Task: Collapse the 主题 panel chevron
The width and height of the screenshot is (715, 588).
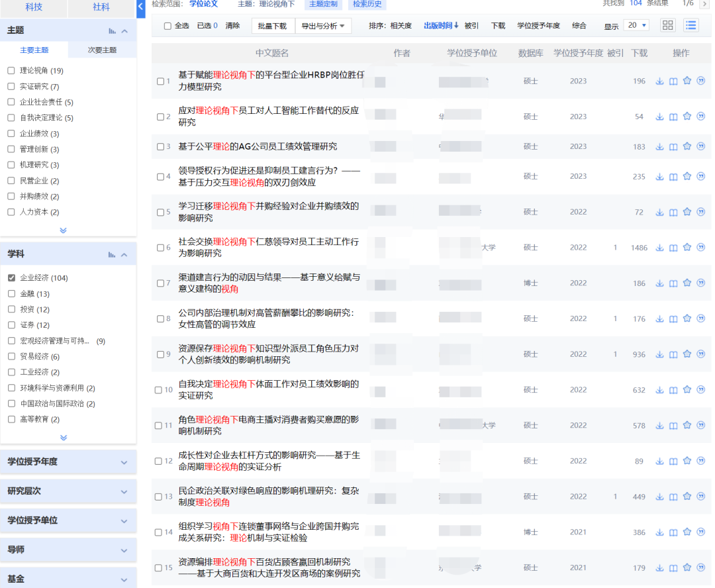Action: (124, 32)
